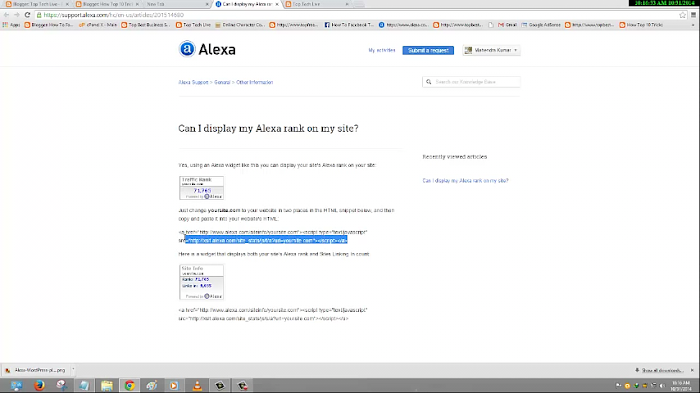
Task: Switch to Blogger How Top 10 tab
Action: [107, 4]
